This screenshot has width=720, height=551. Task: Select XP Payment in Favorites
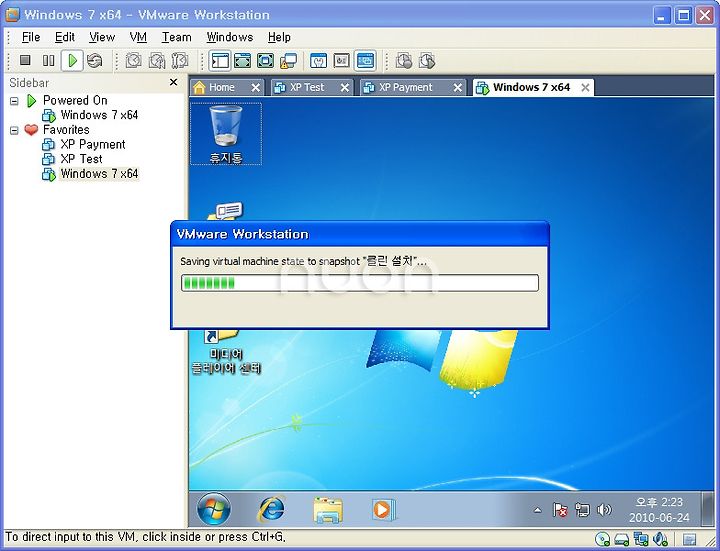pyautogui.click(x=93, y=144)
